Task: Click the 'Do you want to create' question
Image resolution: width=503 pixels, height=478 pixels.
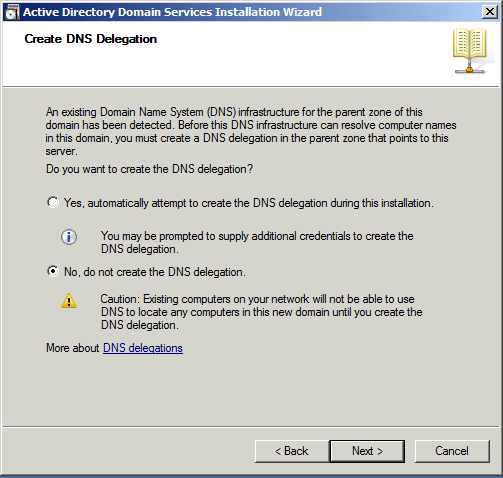Action: click(x=149, y=169)
